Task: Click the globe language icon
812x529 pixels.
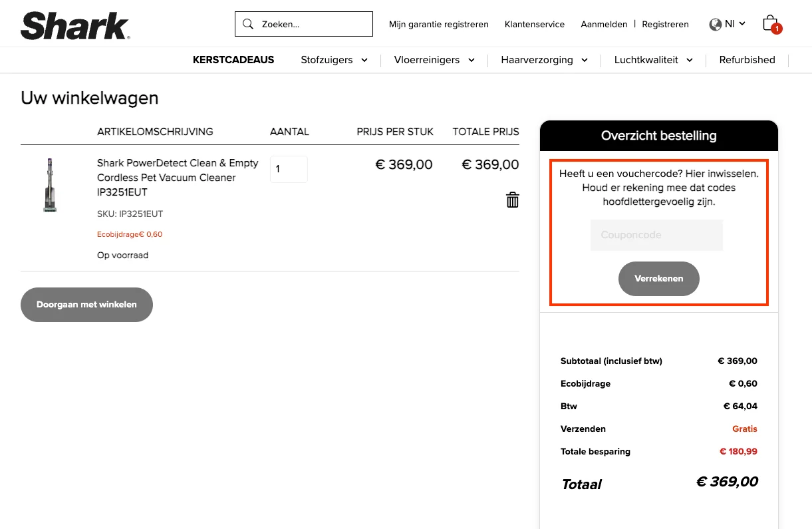Action: point(716,25)
